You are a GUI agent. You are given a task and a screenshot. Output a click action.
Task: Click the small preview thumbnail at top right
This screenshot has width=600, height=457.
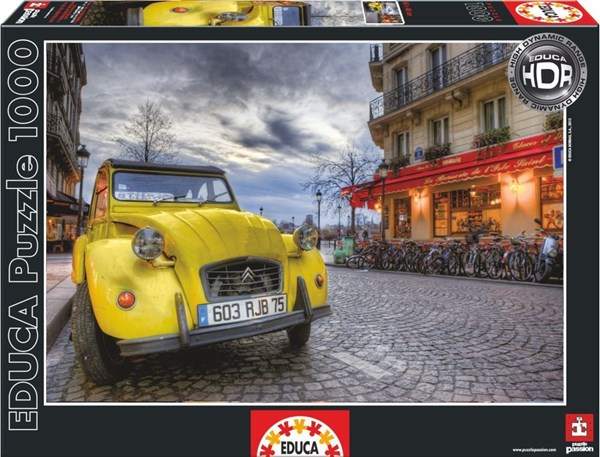(383, 12)
